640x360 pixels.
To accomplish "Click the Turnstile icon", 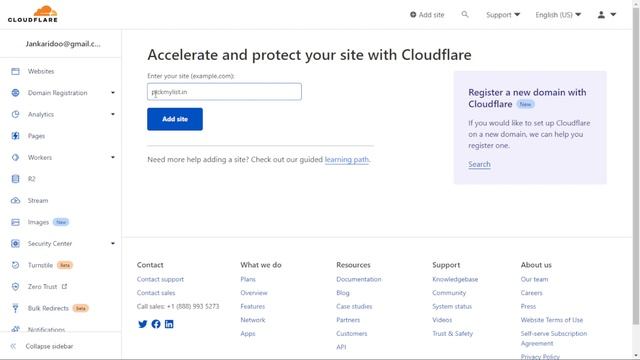I will click(x=16, y=265).
